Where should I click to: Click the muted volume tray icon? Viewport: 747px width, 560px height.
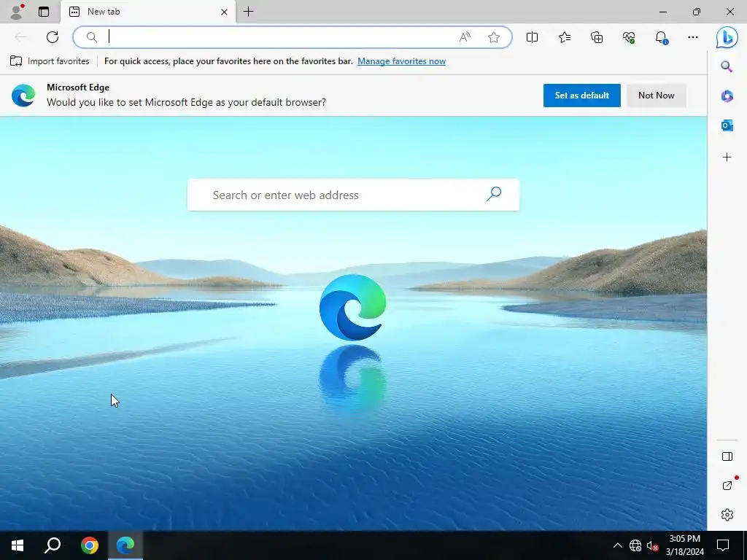[652, 545]
